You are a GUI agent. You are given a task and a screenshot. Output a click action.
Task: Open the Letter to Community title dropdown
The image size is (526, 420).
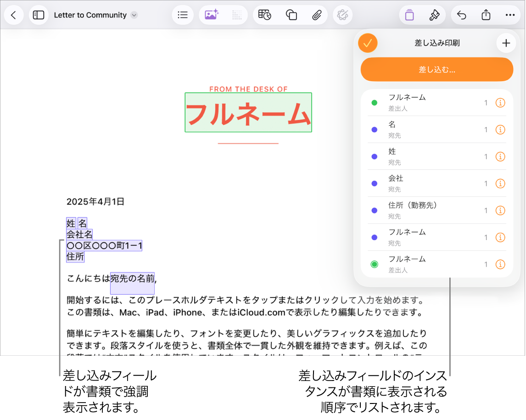click(134, 15)
